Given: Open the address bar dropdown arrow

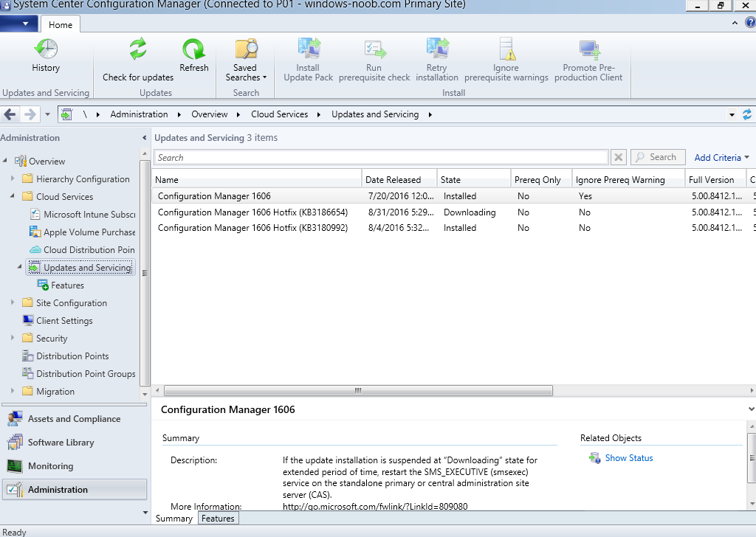Looking at the screenshot, I should point(732,114).
